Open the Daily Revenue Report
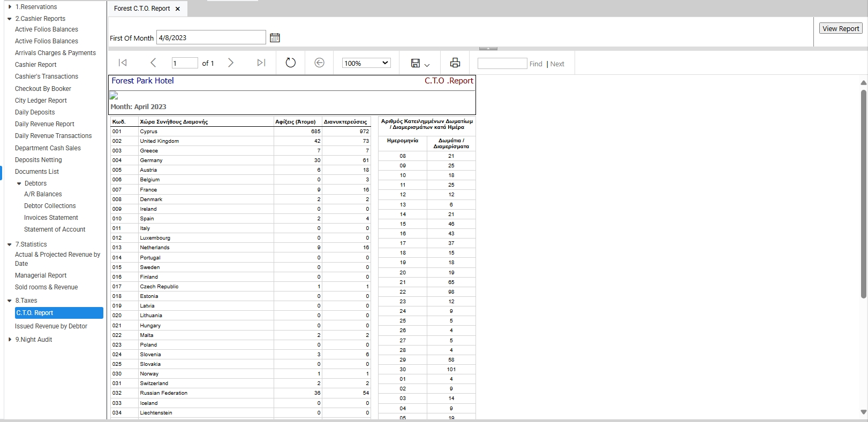The width and height of the screenshot is (868, 422). tap(44, 124)
